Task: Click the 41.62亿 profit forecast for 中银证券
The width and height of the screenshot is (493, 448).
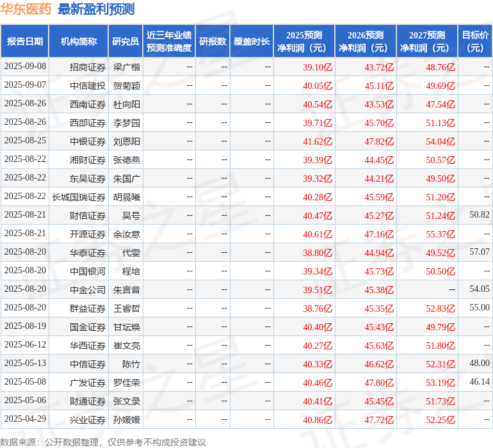Action: pos(318,141)
